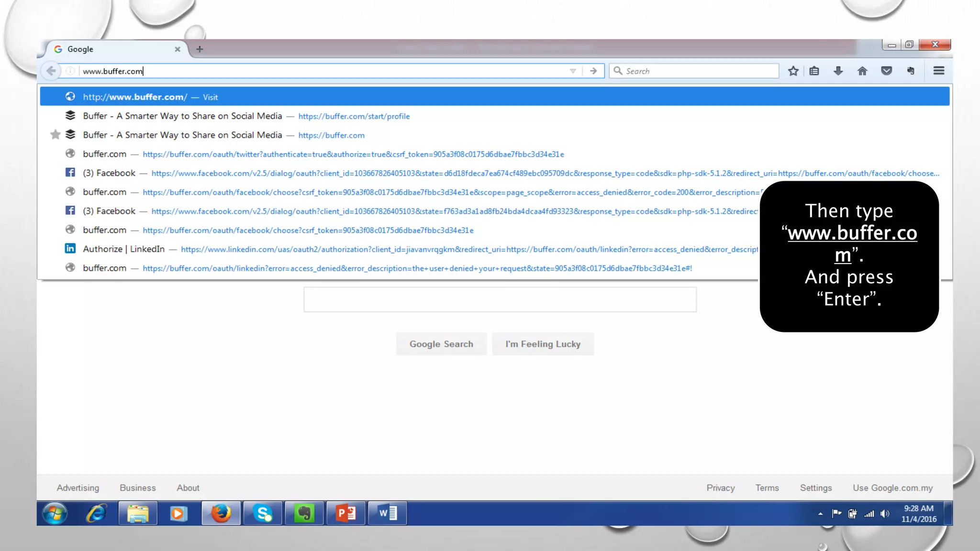
Task: Pick Buffer suggestion with buffer.com/start/profile URL
Action: 495,116
